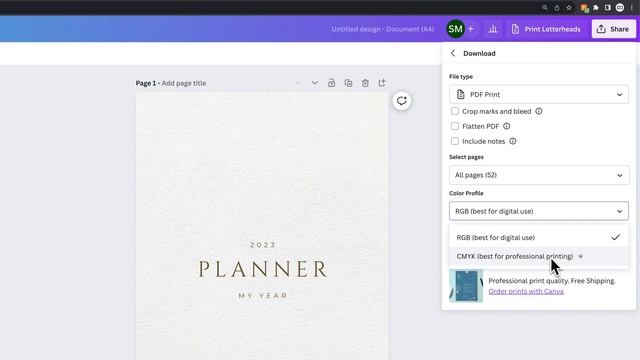Image resolution: width=640 pixels, height=360 pixels.
Task: Select the PLANNER heading on the page
Action: click(263, 269)
